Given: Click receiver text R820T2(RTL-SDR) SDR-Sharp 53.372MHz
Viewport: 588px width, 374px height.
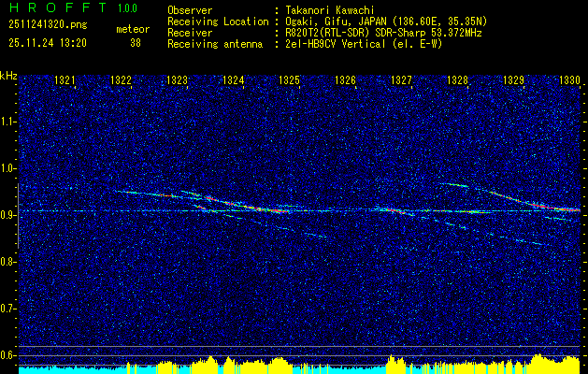Looking at the screenshot, I should pyautogui.click(x=383, y=33).
